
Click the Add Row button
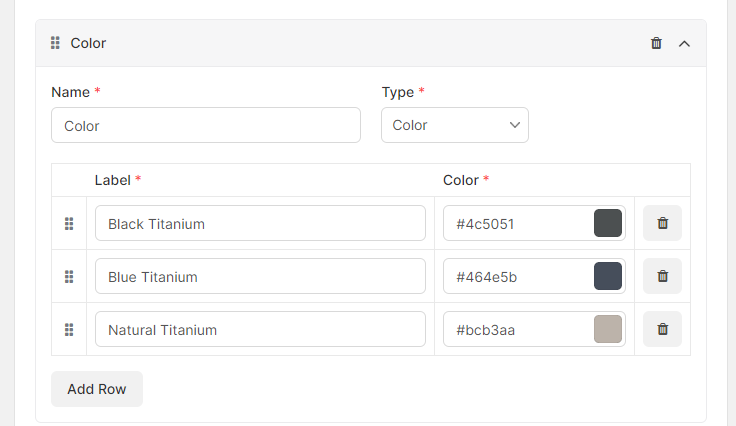click(x=97, y=389)
